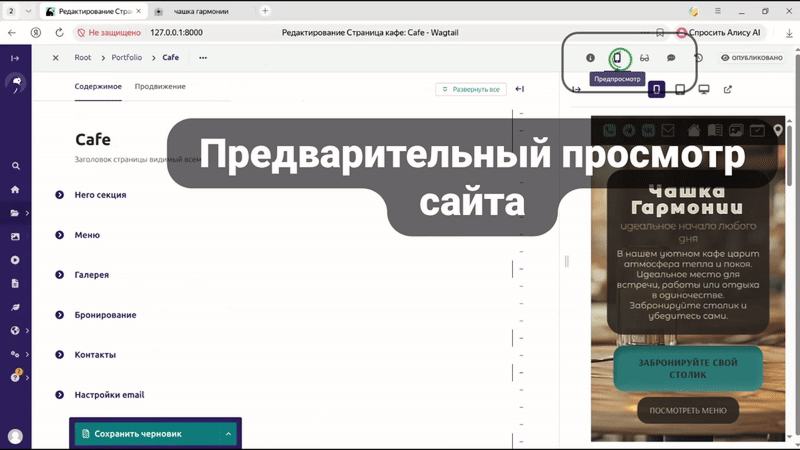Open the comments speech bubble icon
800x450 pixels.
point(671,58)
